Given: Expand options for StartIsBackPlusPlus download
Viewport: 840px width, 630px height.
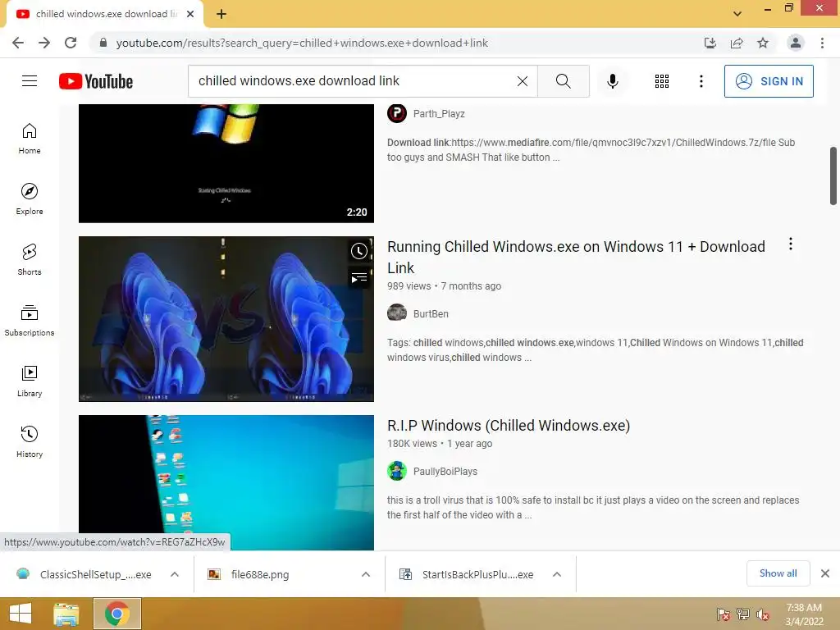Looking at the screenshot, I should (557, 574).
